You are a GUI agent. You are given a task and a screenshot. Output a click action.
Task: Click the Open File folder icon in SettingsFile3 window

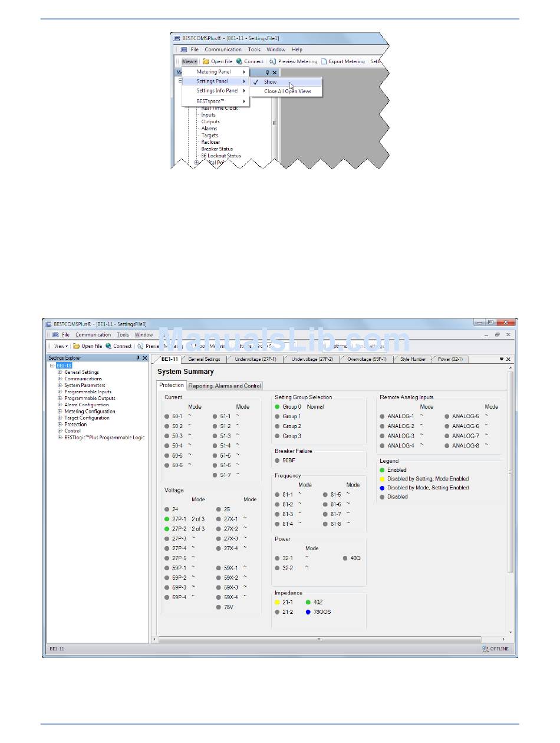pyautogui.click(x=77, y=346)
